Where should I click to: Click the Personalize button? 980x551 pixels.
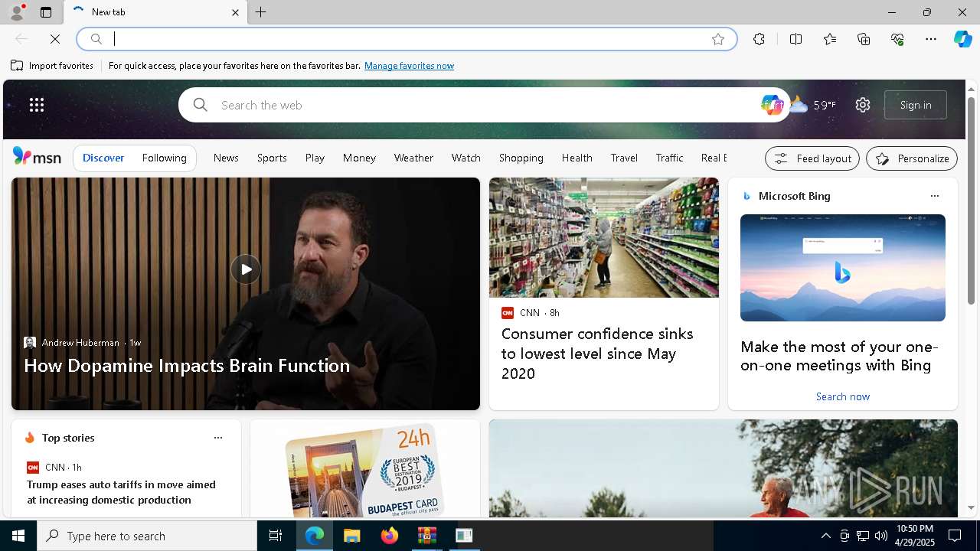click(x=912, y=158)
